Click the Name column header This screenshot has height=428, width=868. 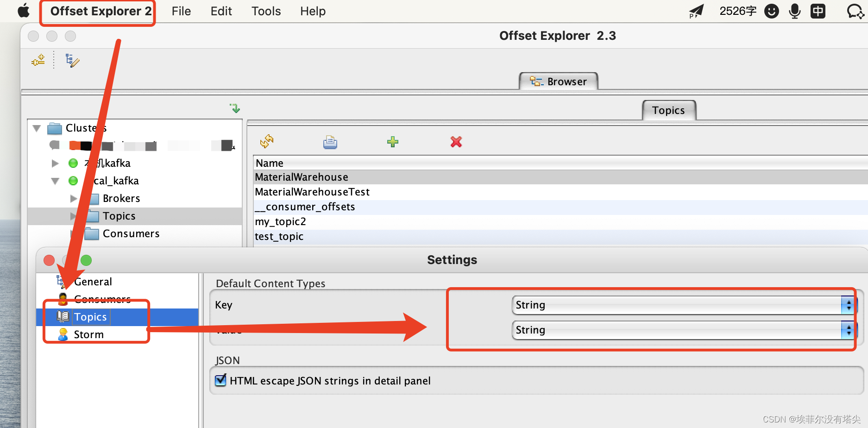coord(560,163)
